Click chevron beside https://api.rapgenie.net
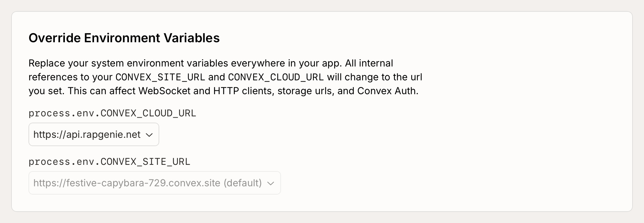The image size is (644, 223). [x=149, y=135]
